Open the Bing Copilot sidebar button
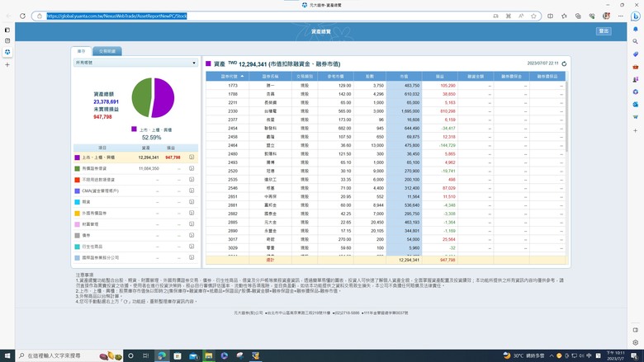The width and height of the screenshot is (644, 362). [636, 16]
